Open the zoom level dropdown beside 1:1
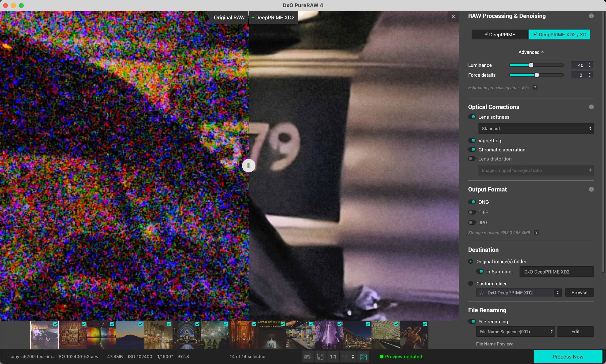606x364 pixels. coord(348,356)
